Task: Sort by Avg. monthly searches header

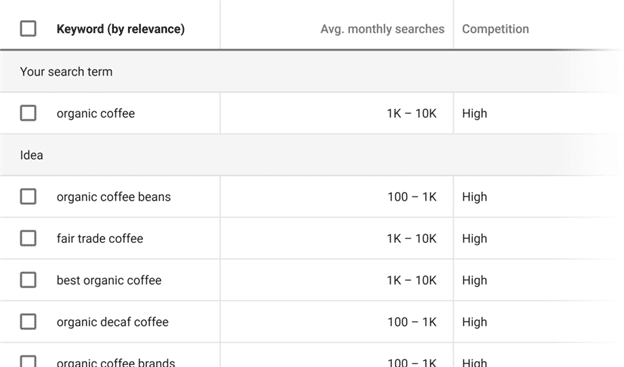Action: point(382,29)
